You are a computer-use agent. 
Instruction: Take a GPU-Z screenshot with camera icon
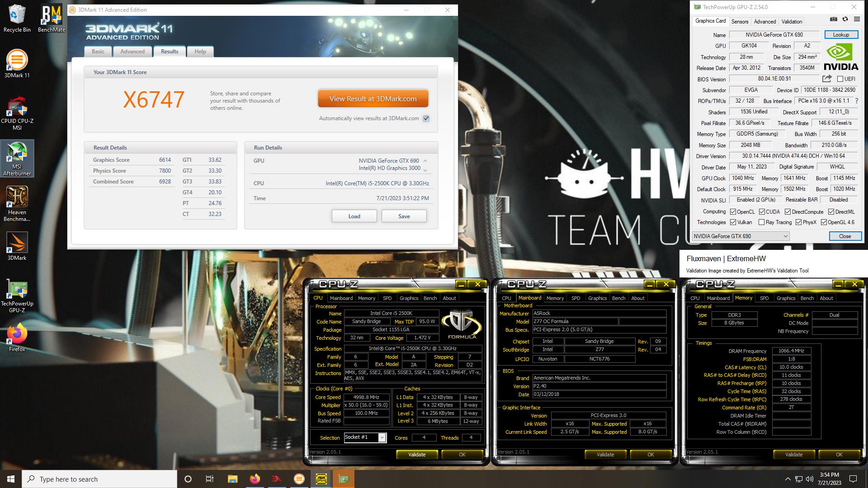[x=833, y=19]
